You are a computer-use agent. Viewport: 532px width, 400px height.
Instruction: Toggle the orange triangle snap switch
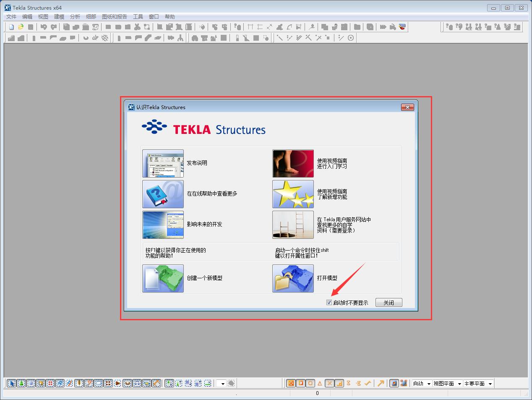[320, 383]
